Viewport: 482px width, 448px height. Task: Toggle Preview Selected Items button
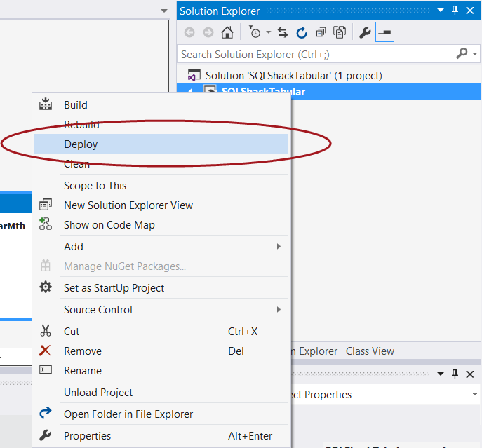tap(384, 32)
